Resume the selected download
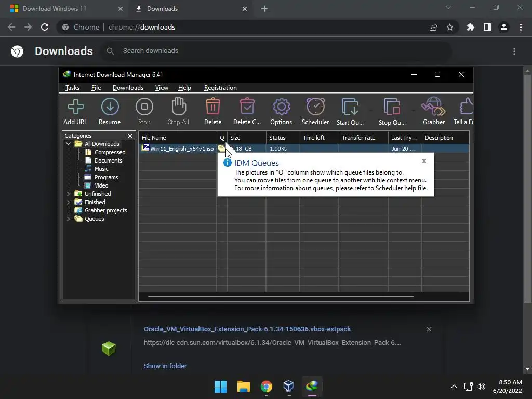The image size is (532, 399). pyautogui.click(x=110, y=111)
